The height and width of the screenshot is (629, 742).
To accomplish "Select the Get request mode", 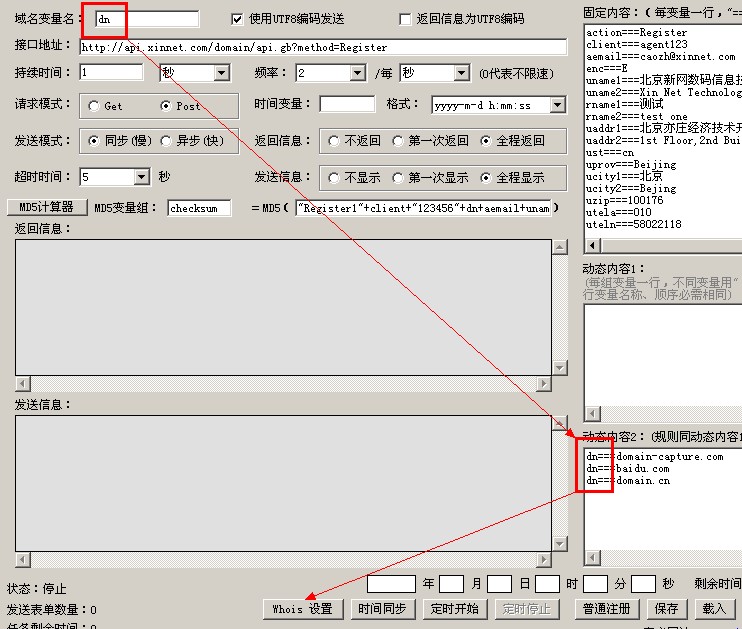I will pos(94,106).
